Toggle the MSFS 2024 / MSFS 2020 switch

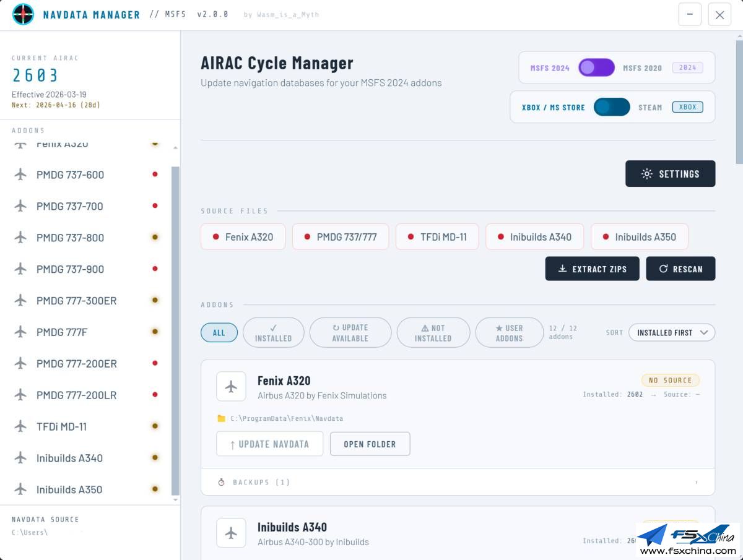tap(596, 68)
